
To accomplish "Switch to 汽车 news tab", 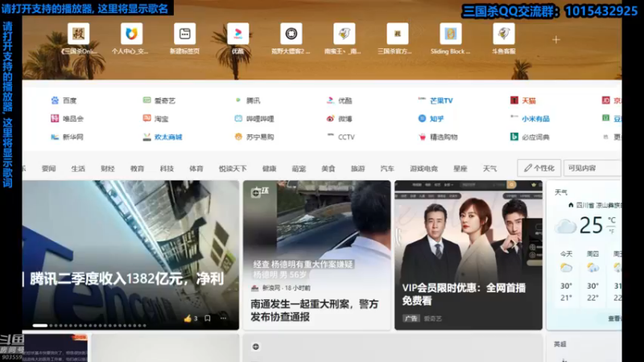I will tap(387, 168).
